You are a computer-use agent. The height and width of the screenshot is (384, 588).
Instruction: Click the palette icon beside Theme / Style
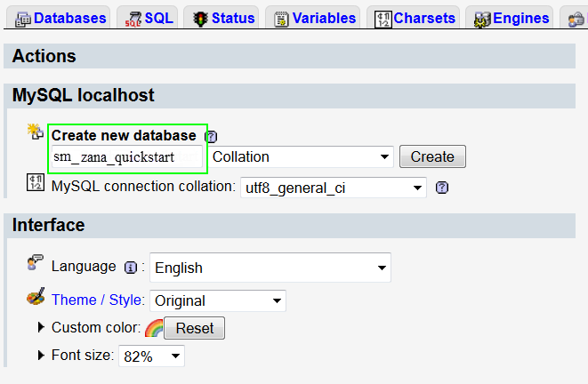(36, 297)
